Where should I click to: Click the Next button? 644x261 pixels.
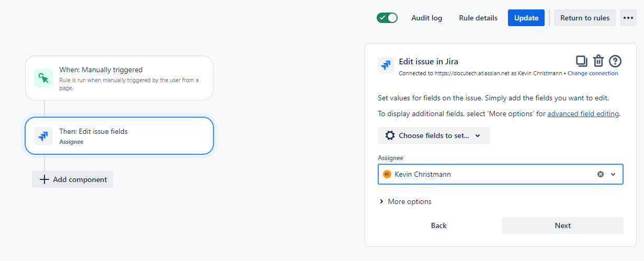562,225
